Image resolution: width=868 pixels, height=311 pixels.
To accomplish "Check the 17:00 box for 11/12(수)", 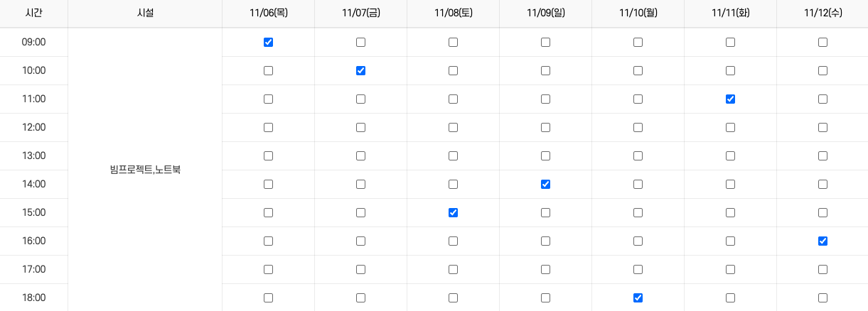I will pyautogui.click(x=823, y=270).
